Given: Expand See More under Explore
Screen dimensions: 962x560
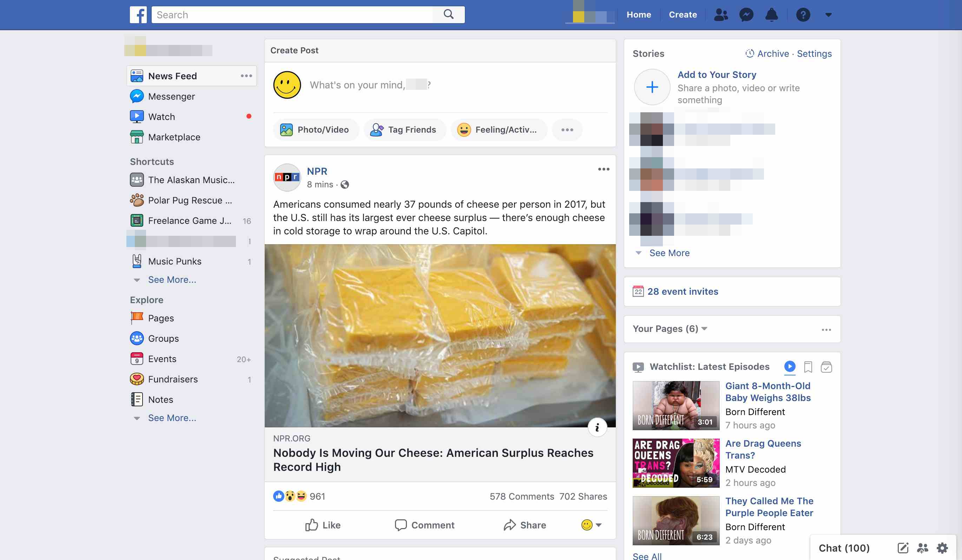Looking at the screenshot, I should [172, 418].
